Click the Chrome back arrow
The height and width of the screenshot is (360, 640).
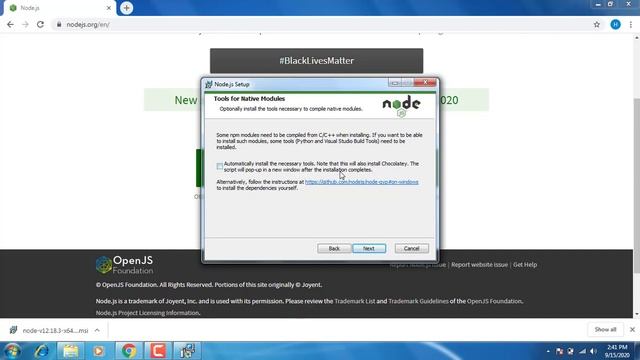(x=10, y=24)
